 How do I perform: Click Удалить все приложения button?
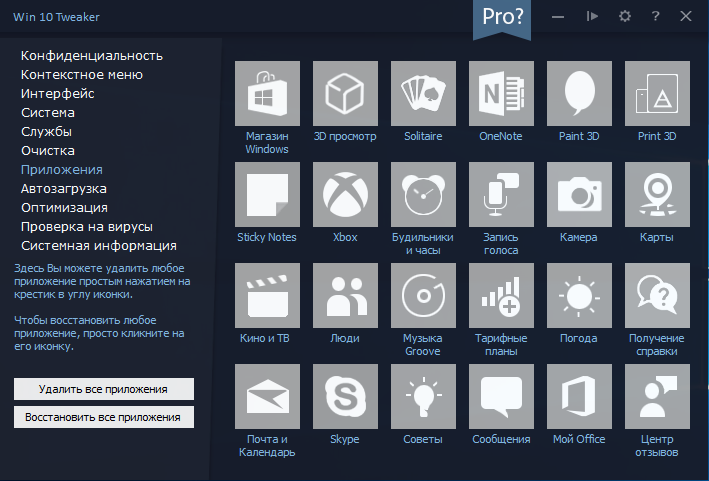104,389
